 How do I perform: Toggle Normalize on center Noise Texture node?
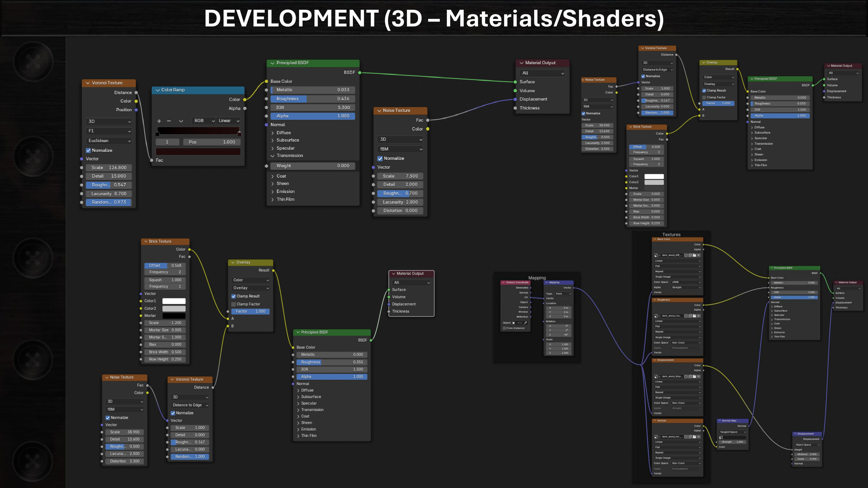point(380,159)
